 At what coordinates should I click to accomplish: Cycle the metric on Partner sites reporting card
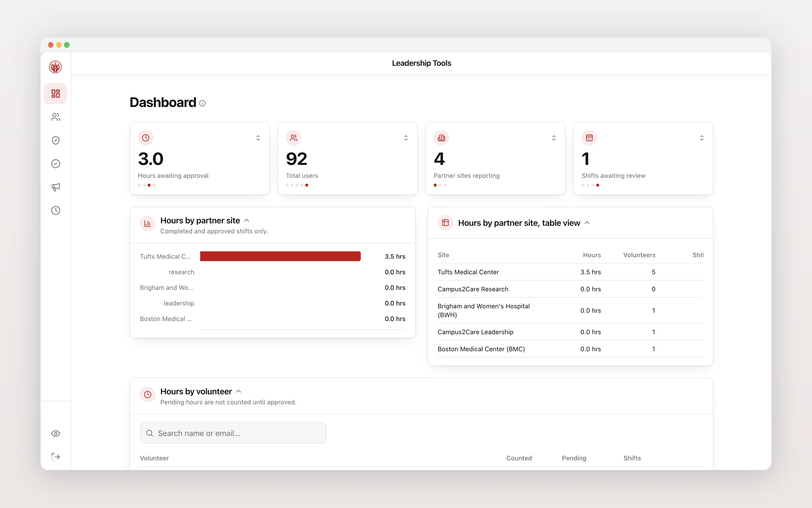coord(554,138)
